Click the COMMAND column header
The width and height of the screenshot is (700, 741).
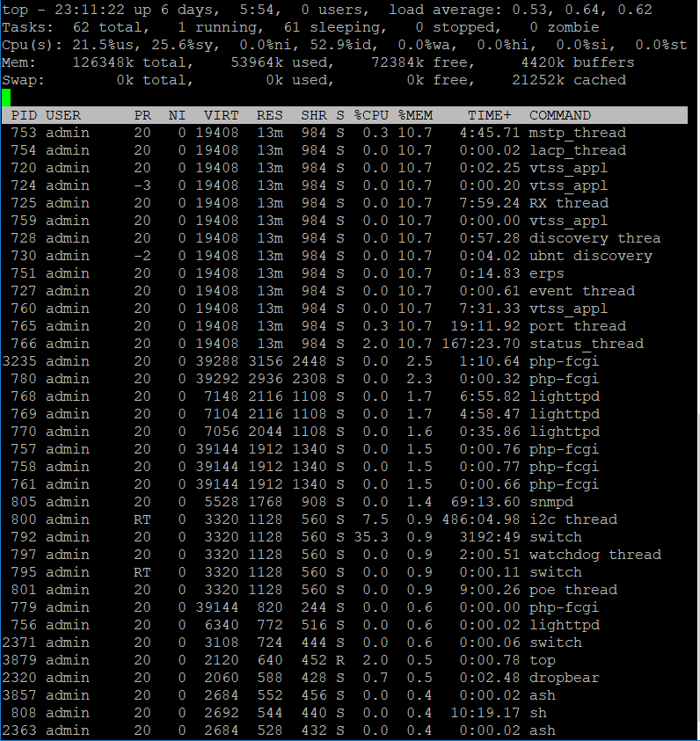click(559, 115)
